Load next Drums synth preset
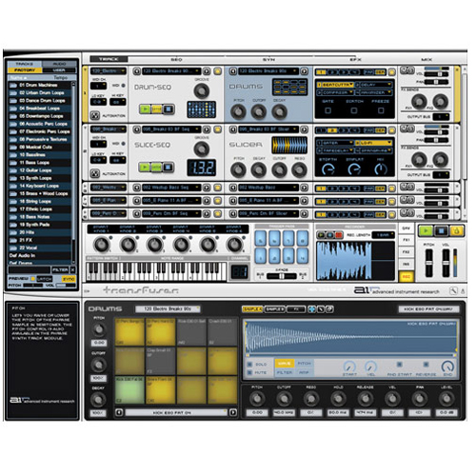476x476 pixels. pyautogui.click(x=304, y=71)
